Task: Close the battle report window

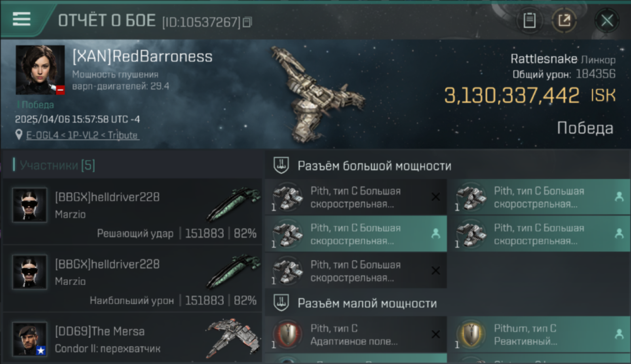Action: 607,20
